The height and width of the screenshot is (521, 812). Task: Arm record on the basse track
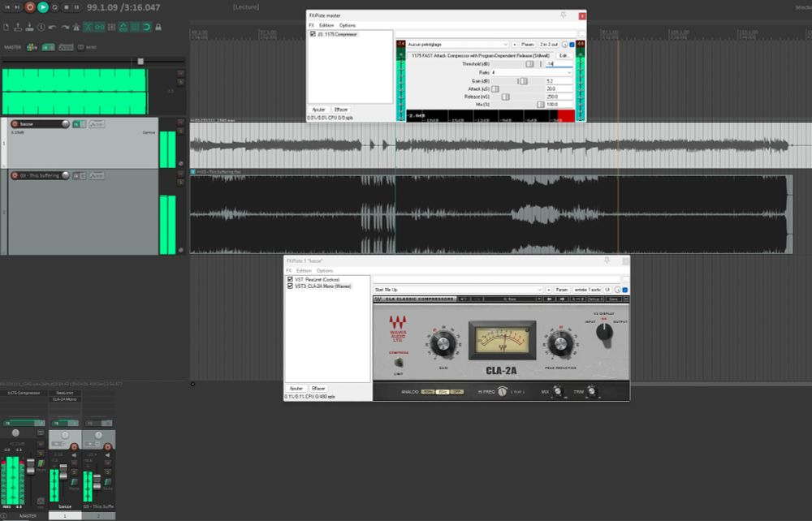point(15,124)
